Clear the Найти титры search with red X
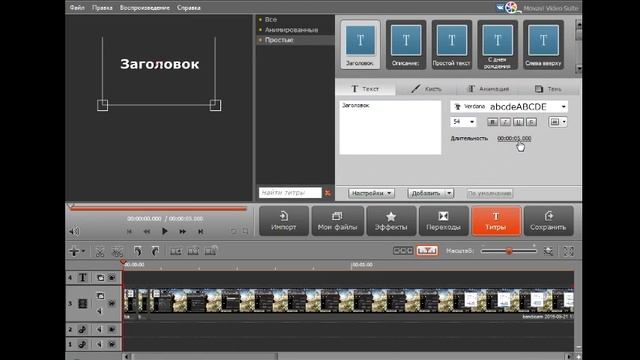The image size is (640, 360). (x=328, y=193)
